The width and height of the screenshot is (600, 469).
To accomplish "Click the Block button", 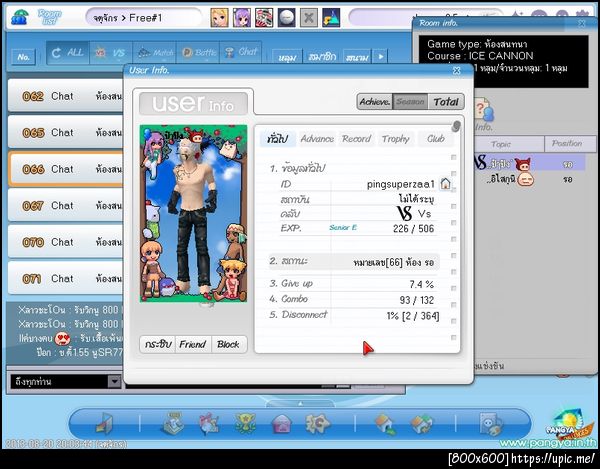I will pos(228,344).
